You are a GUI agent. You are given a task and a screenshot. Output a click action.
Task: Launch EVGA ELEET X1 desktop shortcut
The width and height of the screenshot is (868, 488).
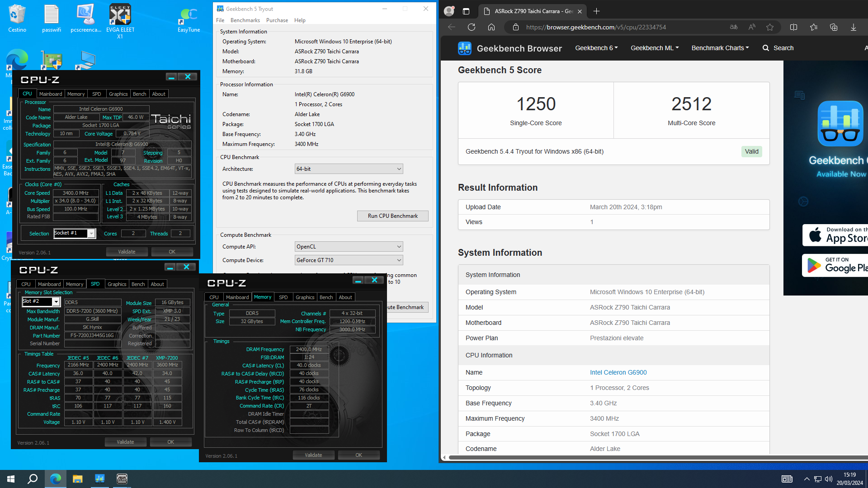coord(120,21)
